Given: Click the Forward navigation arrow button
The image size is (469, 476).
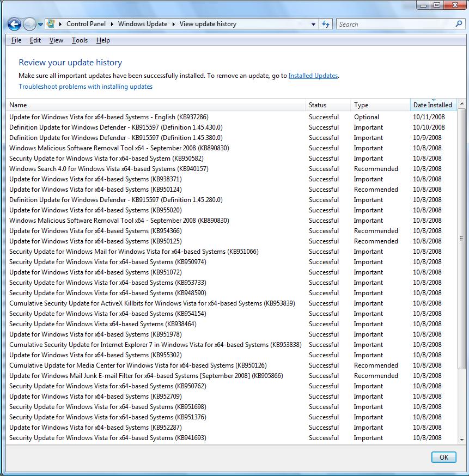Looking at the screenshot, I should coord(29,25).
